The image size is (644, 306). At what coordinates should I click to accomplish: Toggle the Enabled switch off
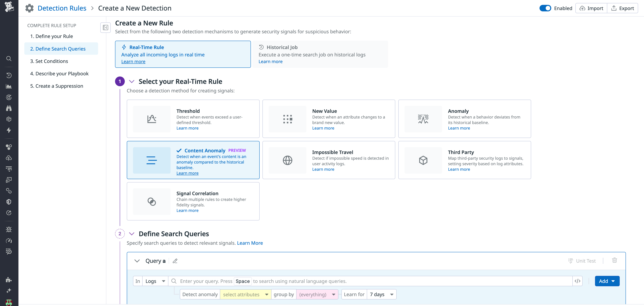(546, 8)
